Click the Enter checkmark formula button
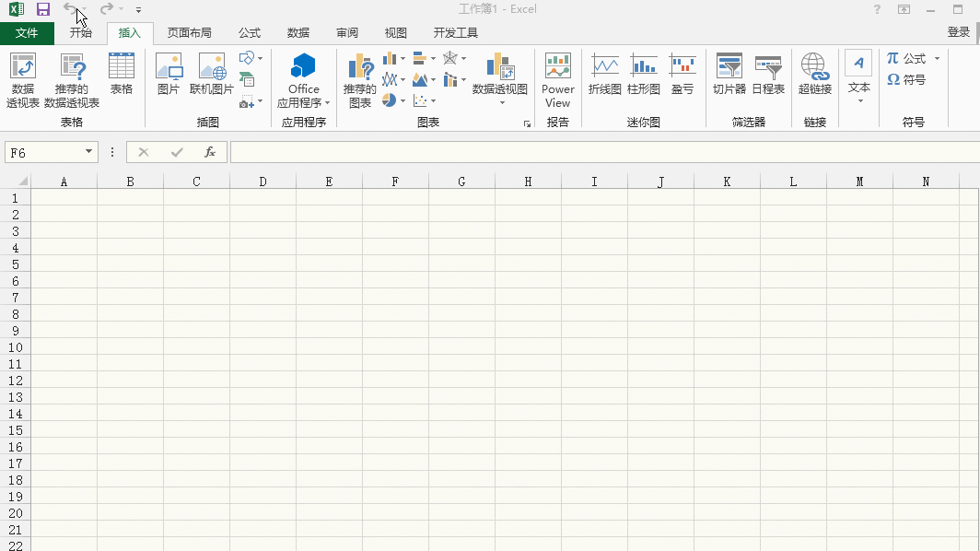This screenshot has width=980, height=551. 177,152
